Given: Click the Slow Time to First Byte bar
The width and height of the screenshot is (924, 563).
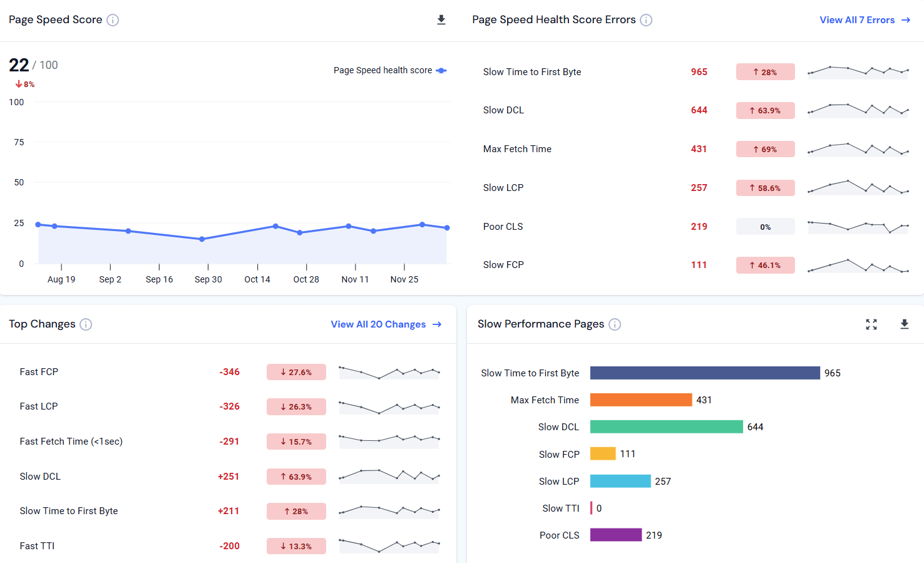Looking at the screenshot, I should point(705,373).
